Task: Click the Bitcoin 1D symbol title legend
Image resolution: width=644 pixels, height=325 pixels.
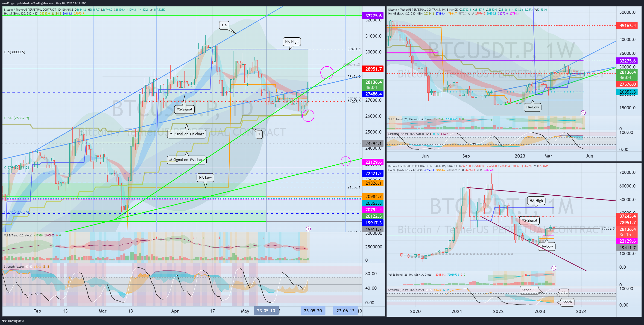Action: pos(84,9)
